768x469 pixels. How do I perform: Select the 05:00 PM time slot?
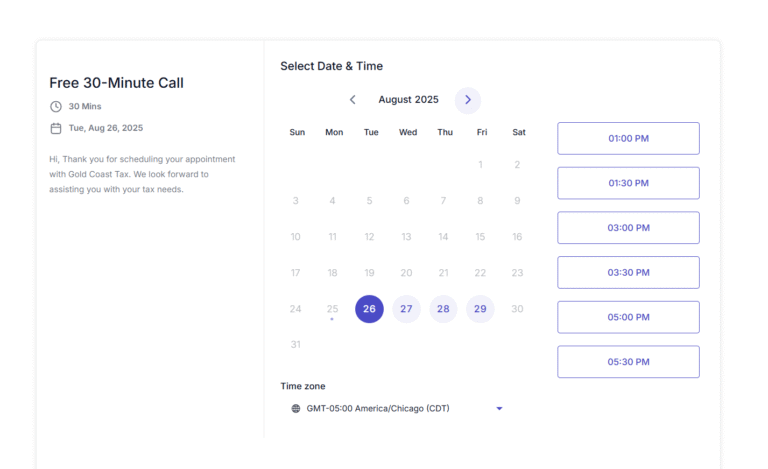tap(628, 317)
